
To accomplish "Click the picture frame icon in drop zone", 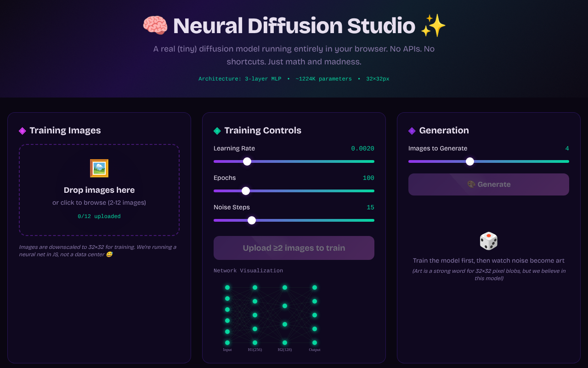I will [99, 168].
